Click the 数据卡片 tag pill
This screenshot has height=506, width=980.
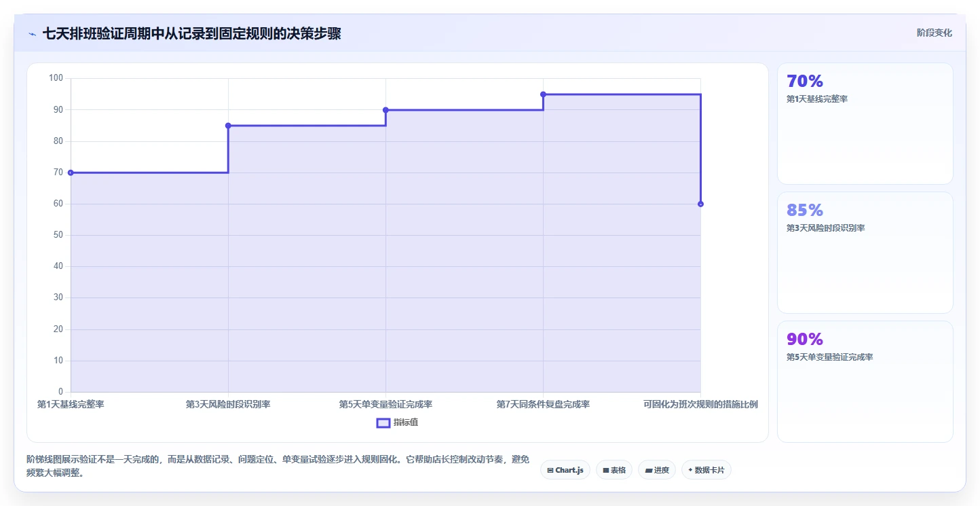706,470
